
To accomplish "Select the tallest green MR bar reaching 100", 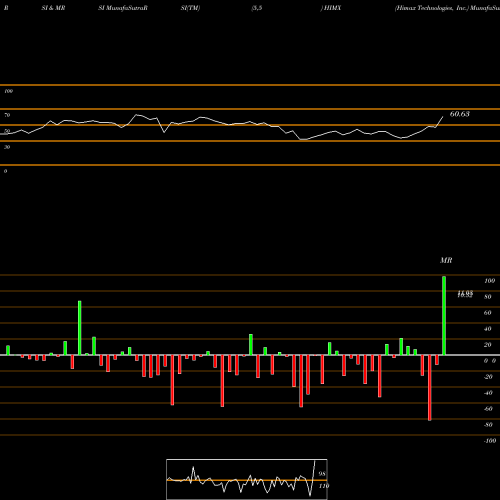I will pos(444,315).
